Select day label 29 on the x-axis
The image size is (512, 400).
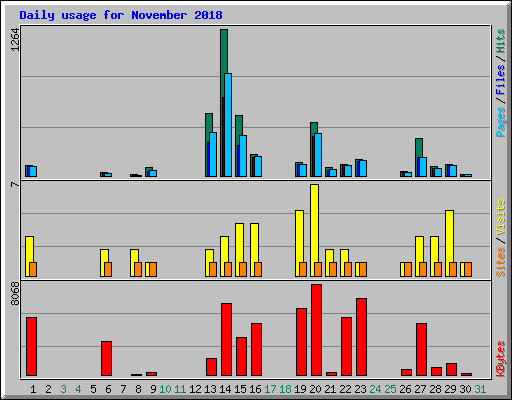pyautogui.click(x=450, y=389)
